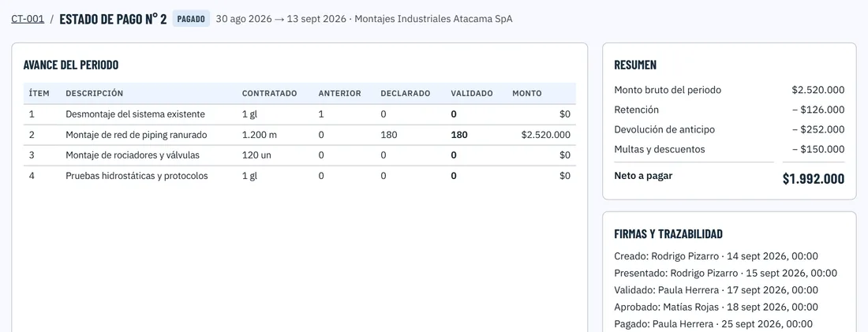Click the CONTRATADO column header
868x332 pixels.
click(x=270, y=94)
